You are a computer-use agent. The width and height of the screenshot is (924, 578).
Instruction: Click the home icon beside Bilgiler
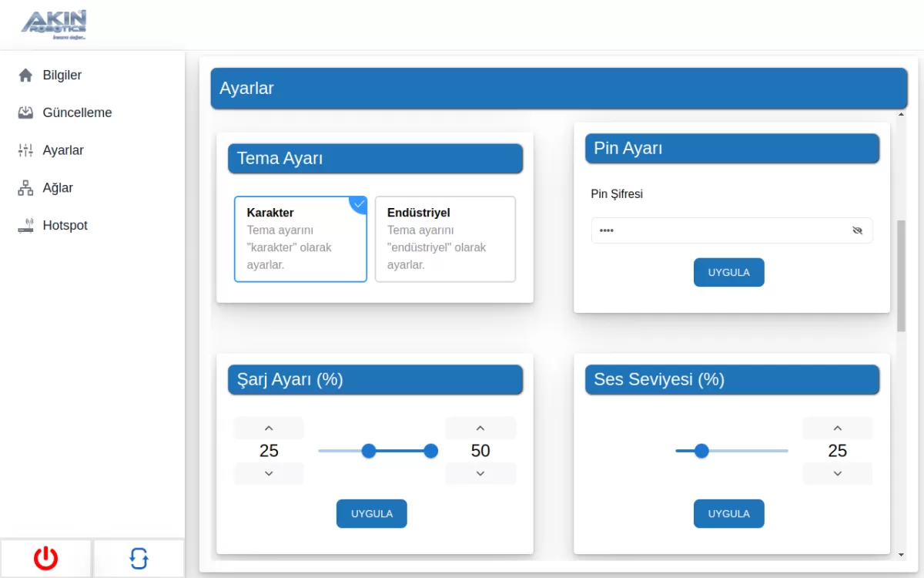click(25, 76)
